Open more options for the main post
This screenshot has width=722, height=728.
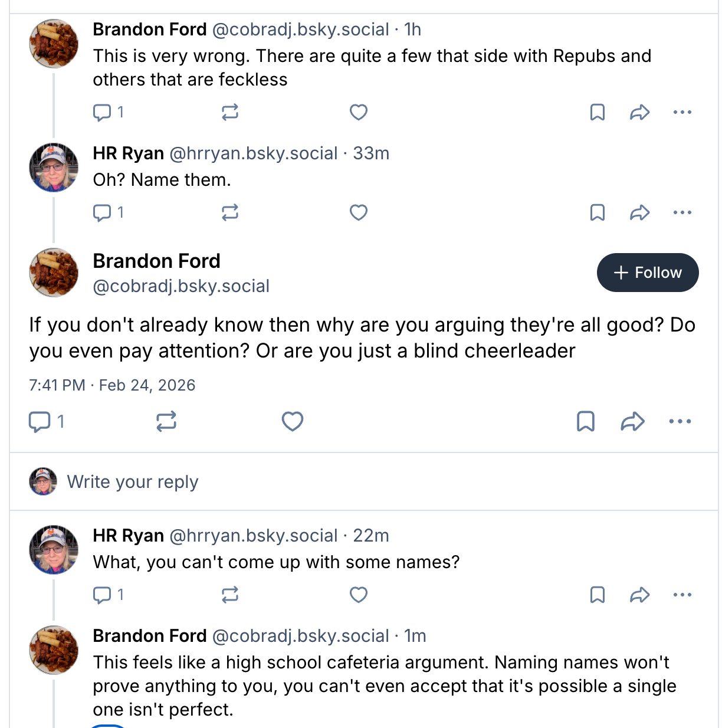tap(680, 421)
